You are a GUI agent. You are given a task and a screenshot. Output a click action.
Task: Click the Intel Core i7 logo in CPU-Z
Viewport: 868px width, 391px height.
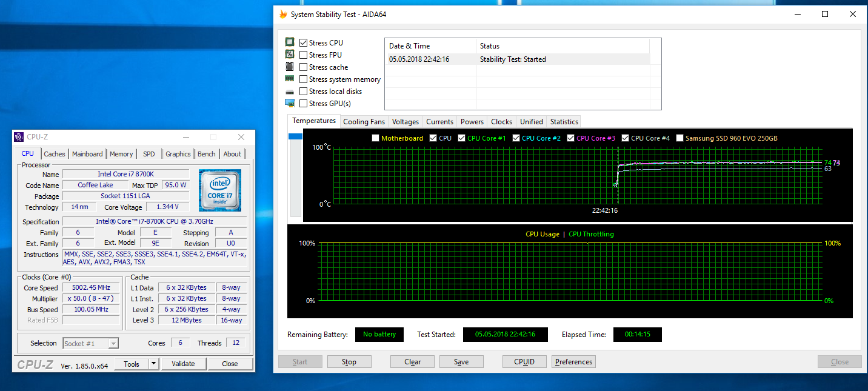pos(220,190)
